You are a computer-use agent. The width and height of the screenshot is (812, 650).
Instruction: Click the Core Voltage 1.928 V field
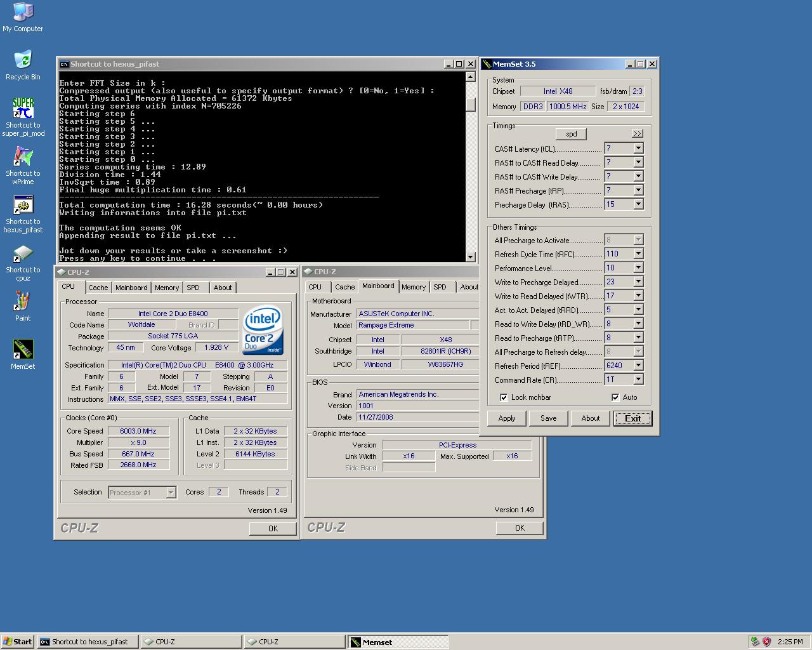(x=216, y=348)
